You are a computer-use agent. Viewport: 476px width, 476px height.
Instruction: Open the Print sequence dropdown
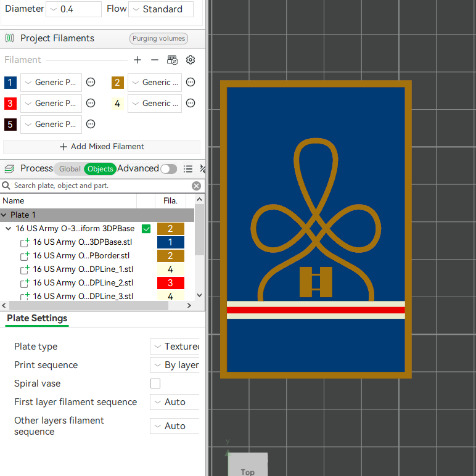174,365
